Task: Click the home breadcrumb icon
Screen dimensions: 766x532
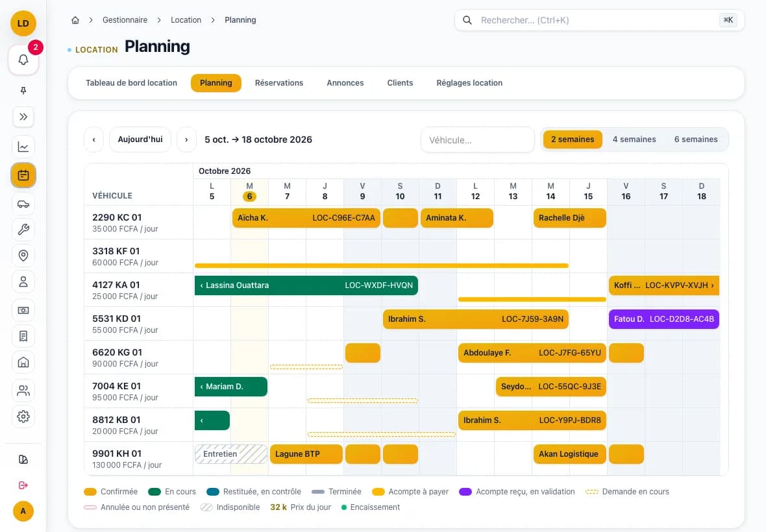Action: pyautogui.click(x=75, y=20)
